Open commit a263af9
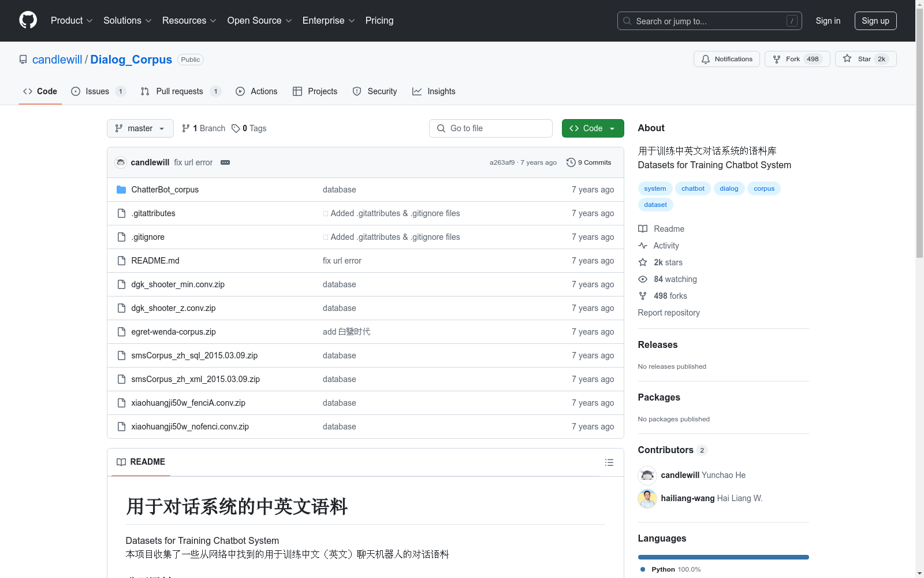Screen dimensions: 924x578 (x=502, y=162)
